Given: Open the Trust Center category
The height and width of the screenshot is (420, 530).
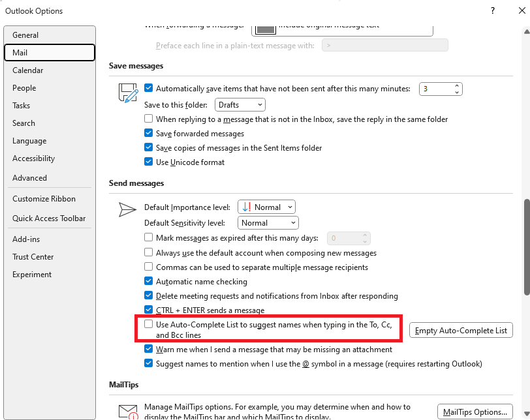Looking at the screenshot, I should click(50, 256).
